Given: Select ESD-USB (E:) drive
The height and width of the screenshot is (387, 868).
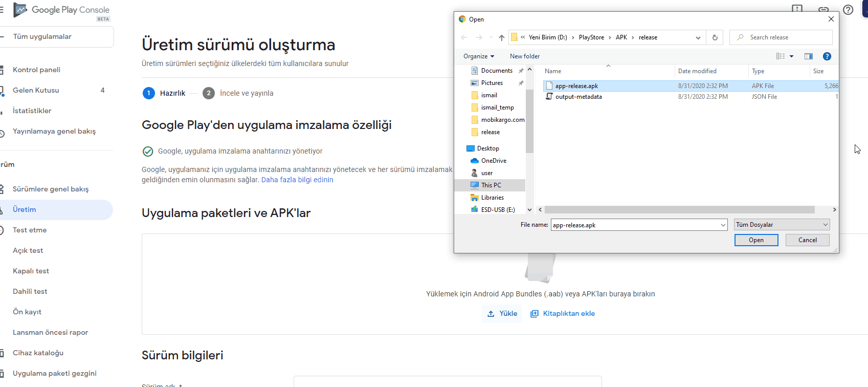Looking at the screenshot, I should [x=498, y=210].
